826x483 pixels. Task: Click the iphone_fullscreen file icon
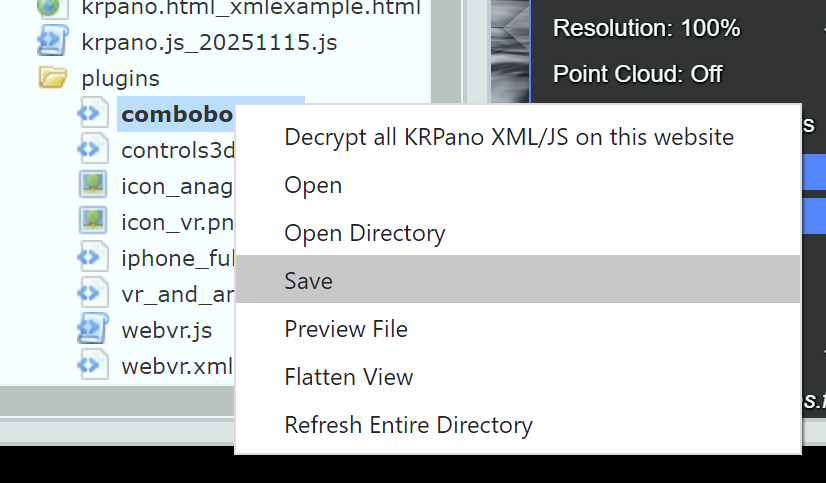coord(92,257)
